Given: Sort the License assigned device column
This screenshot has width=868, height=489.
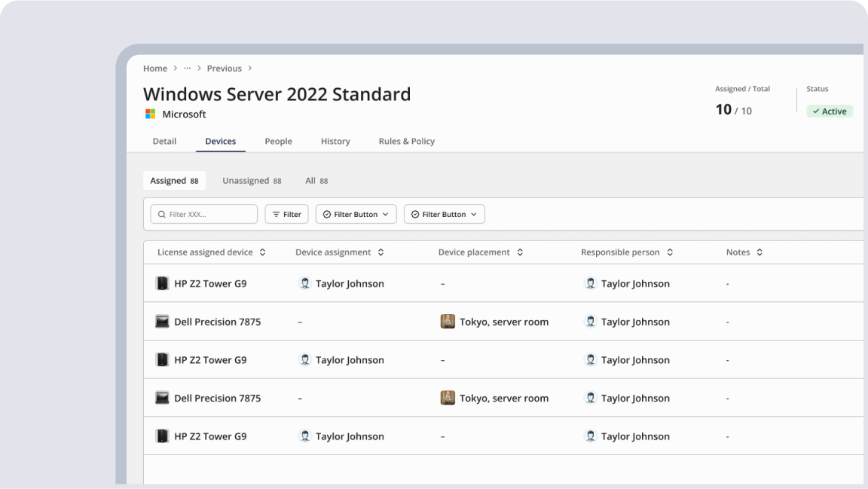Looking at the screenshot, I should 262,252.
